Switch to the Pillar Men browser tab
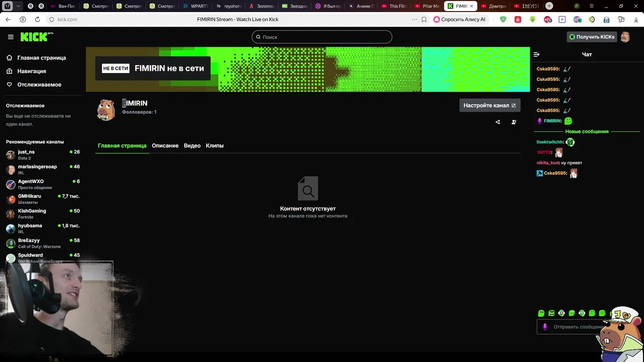Image resolution: width=644 pixels, height=362 pixels. point(428,6)
